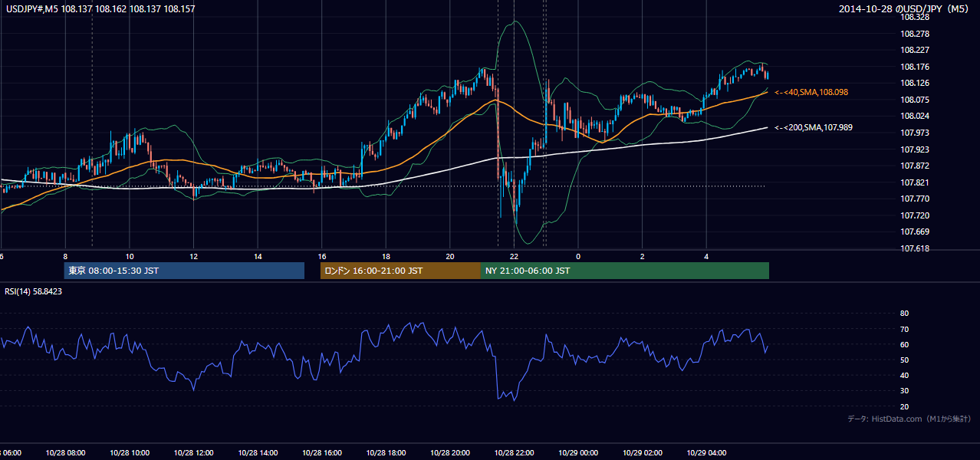
Task: Click RSI scale value 30
Action: pos(904,391)
